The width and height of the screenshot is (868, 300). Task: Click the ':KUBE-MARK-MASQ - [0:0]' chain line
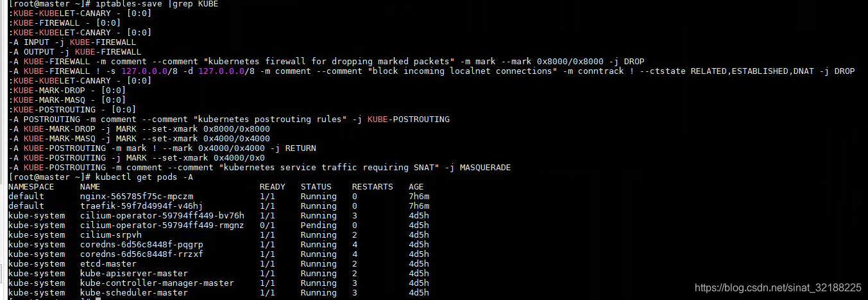click(67, 100)
